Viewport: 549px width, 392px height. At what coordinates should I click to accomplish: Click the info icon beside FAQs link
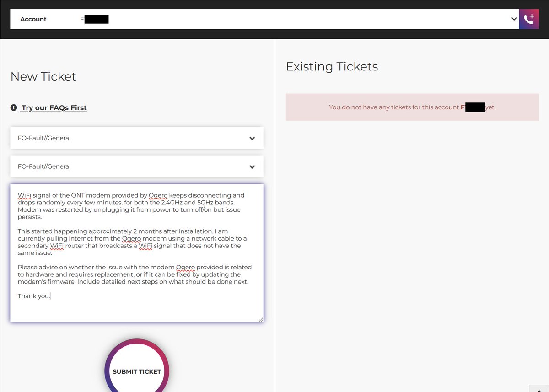click(x=14, y=108)
